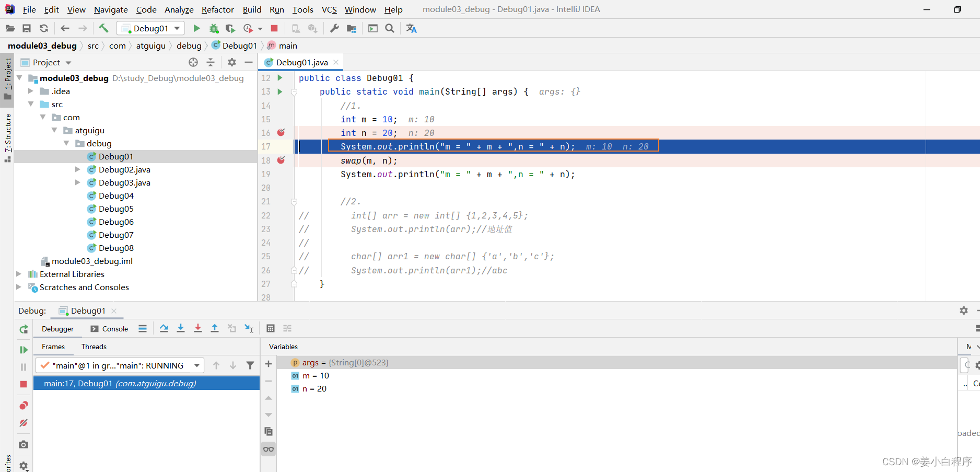The height and width of the screenshot is (472, 980).
Task: Select Debug04 in the project tree
Action: click(x=116, y=195)
